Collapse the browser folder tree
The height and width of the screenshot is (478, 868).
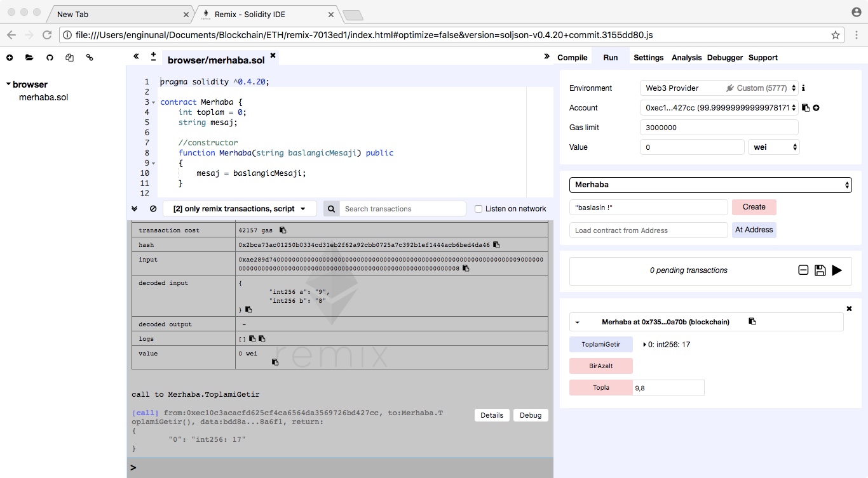[9, 84]
